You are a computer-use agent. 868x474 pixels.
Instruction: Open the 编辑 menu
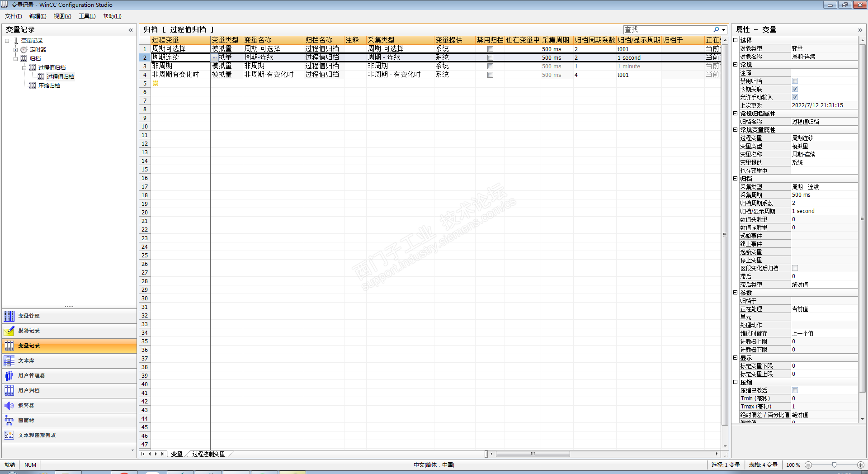(38, 16)
